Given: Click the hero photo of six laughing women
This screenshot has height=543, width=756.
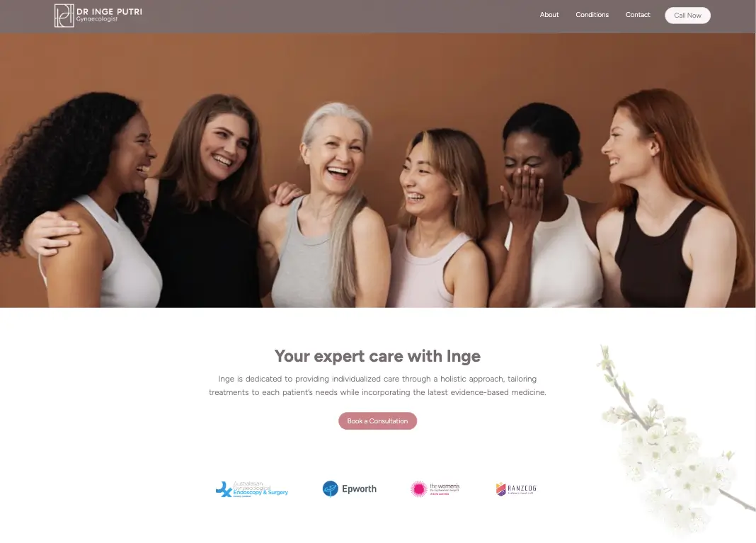Looking at the screenshot, I should (378, 170).
